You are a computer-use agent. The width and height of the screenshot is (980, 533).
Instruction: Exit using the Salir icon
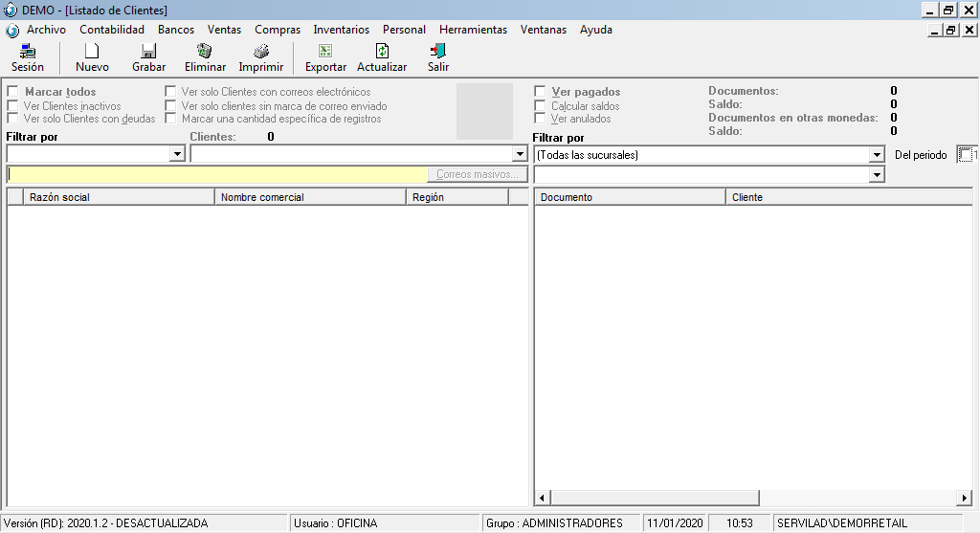438,53
